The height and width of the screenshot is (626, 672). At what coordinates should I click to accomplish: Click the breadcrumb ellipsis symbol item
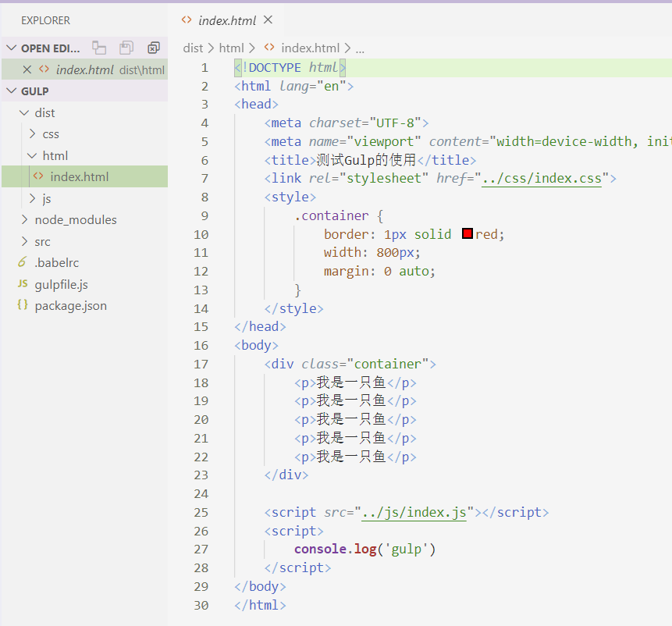[x=360, y=49]
